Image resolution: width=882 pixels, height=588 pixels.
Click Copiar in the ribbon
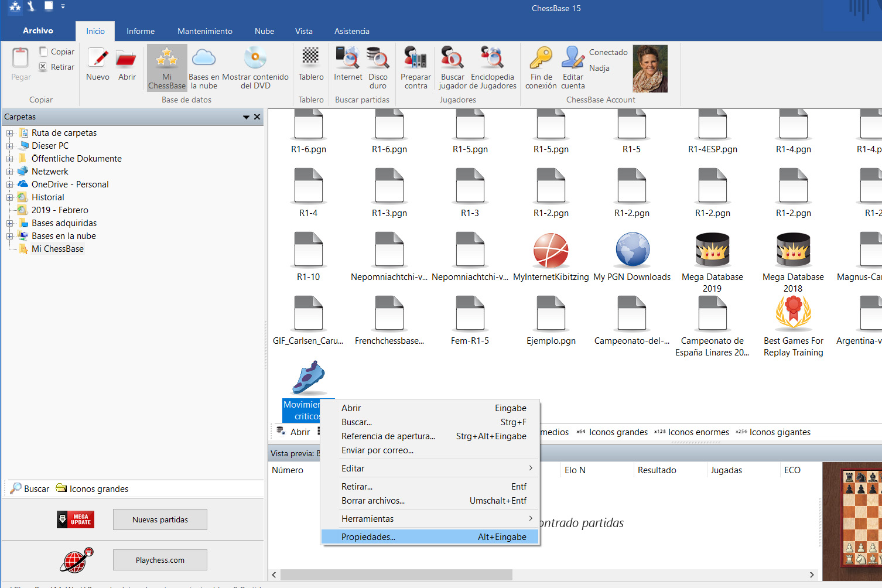(x=57, y=52)
